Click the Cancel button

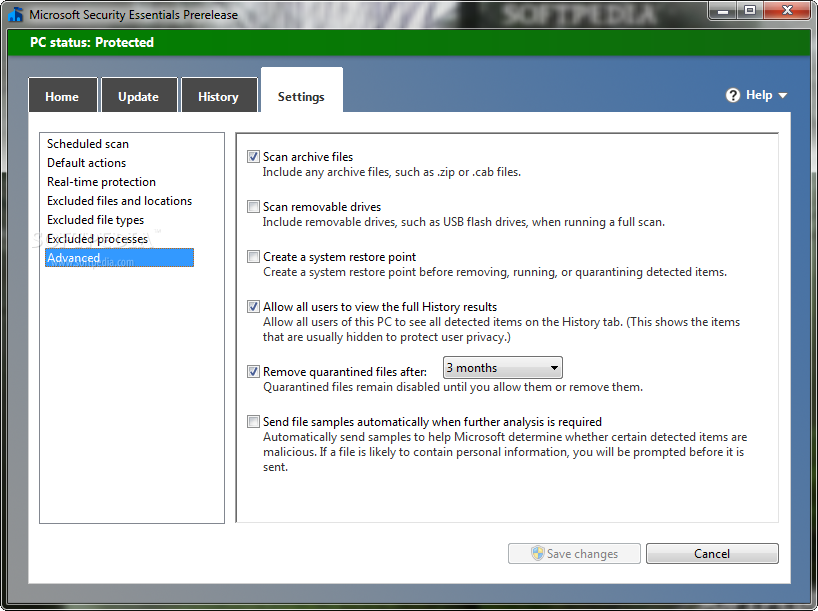[712, 554]
